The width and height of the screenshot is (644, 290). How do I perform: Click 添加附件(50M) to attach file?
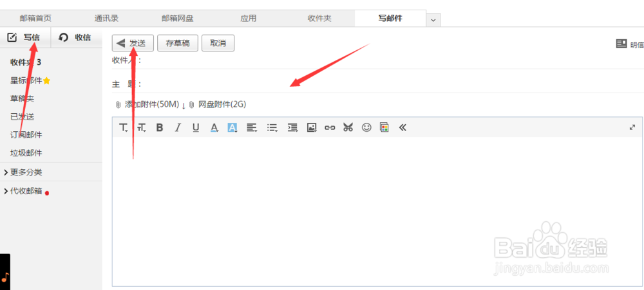[x=148, y=105]
